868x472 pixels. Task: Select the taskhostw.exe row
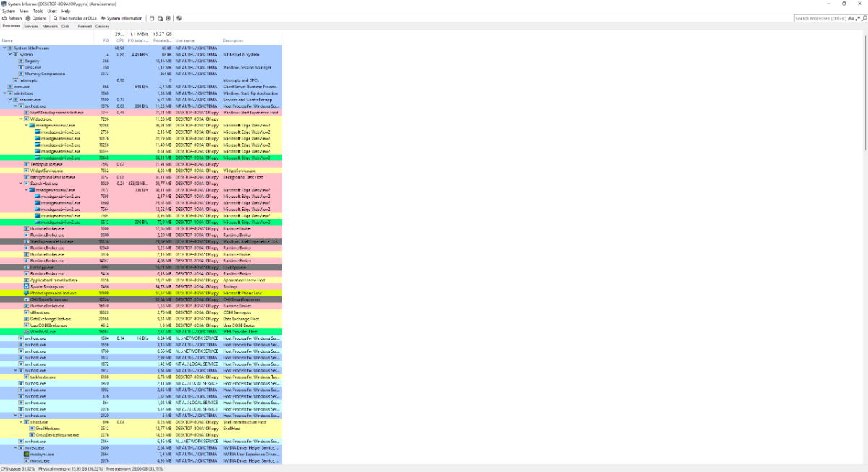click(x=141, y=377)
